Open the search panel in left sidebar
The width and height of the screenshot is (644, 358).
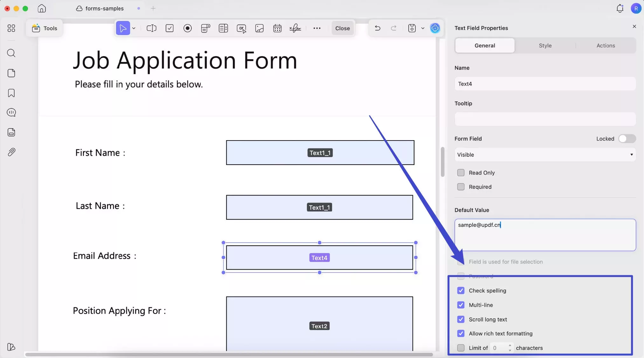coord(11,53)
